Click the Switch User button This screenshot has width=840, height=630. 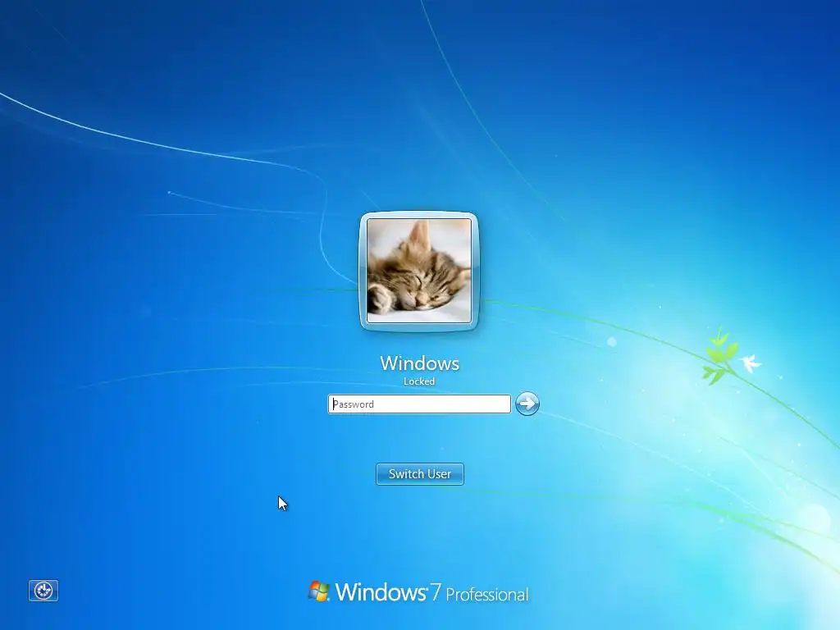420,474
